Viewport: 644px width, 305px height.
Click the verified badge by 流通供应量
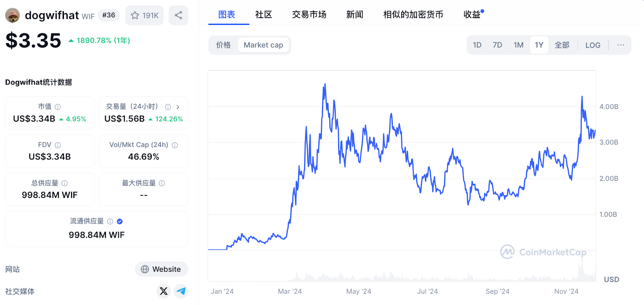click(120, 221)
